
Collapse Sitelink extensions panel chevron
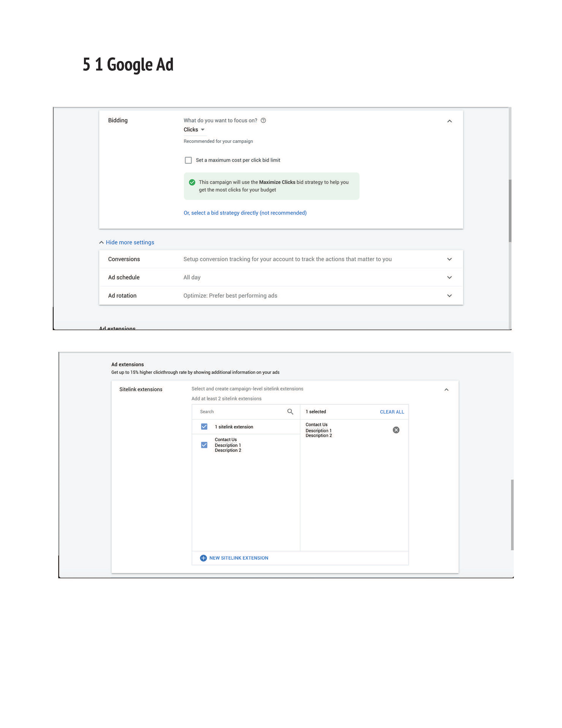[x=446, y=389]
